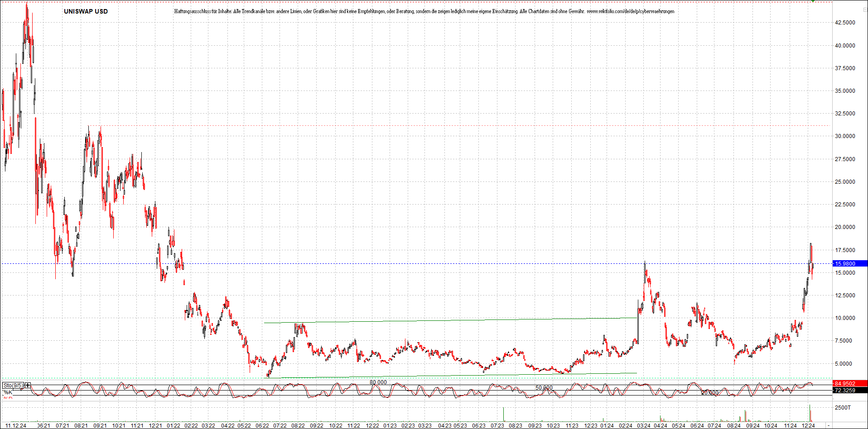Select the 01 24 date axis label
This screenshot has height=429, width=868.
pyautogui.click(x=607, y=426)
